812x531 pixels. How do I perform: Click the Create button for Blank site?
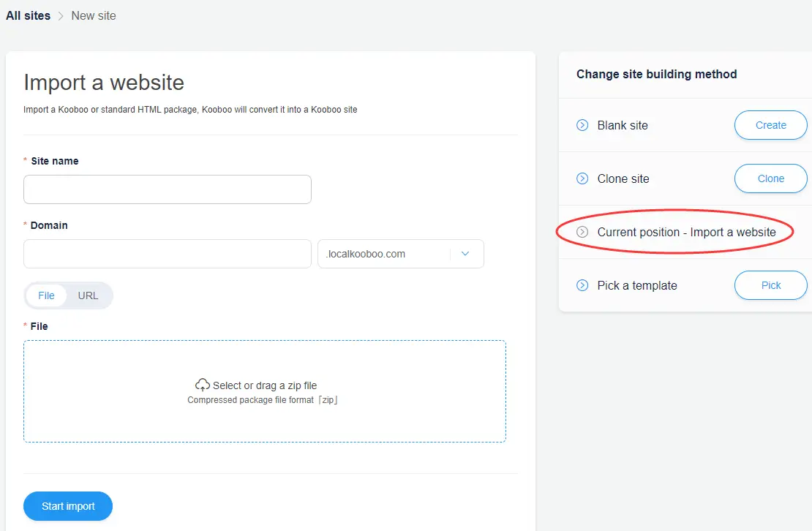click(x=770, y=125)
